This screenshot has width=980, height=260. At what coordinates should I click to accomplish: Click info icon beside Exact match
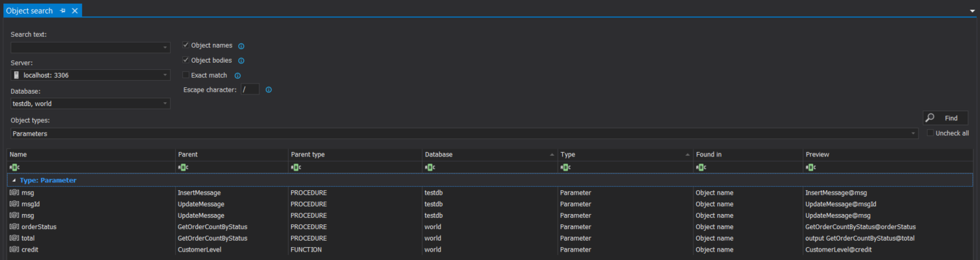237,76
